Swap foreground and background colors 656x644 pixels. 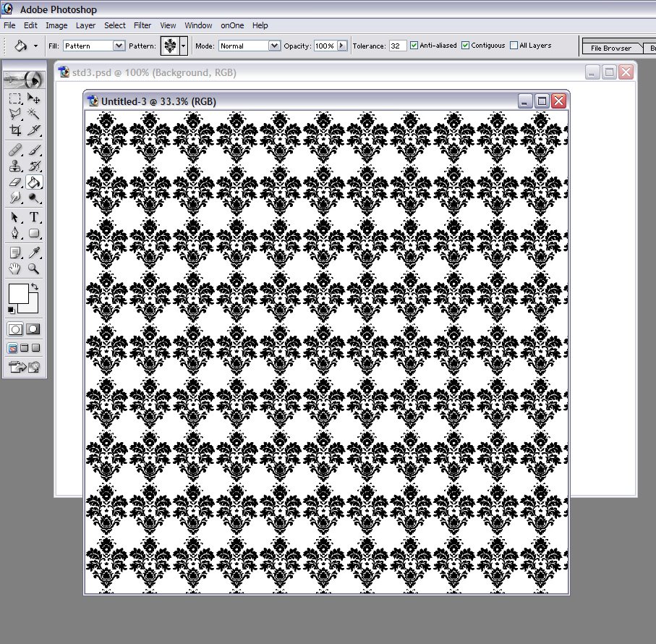pyautogui.click(x=34, y=287)
